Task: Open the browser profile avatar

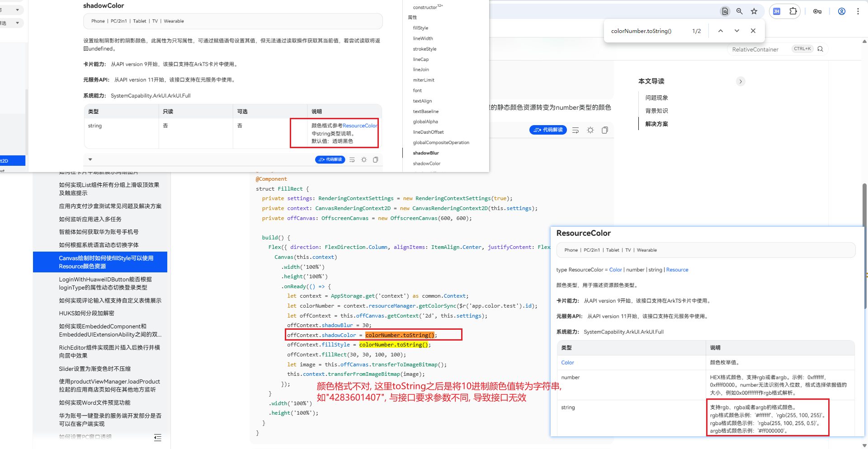Action: [842, 11]
